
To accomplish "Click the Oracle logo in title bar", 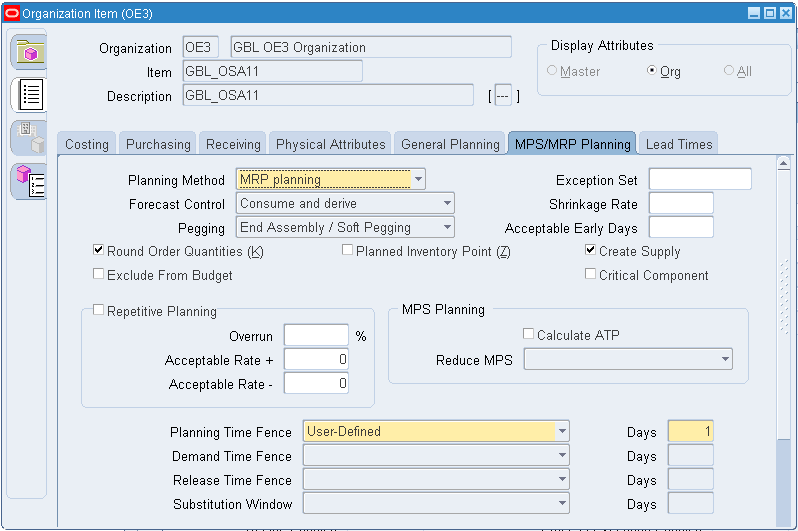I will [11, 13].
